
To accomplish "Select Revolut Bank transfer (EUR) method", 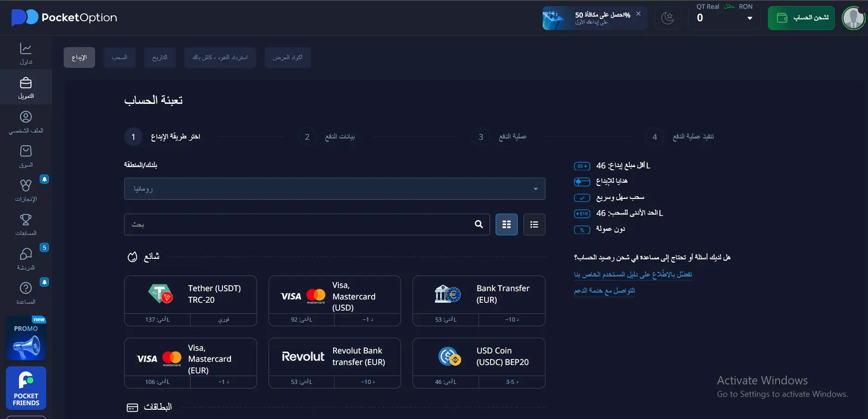I will point(335,363).
